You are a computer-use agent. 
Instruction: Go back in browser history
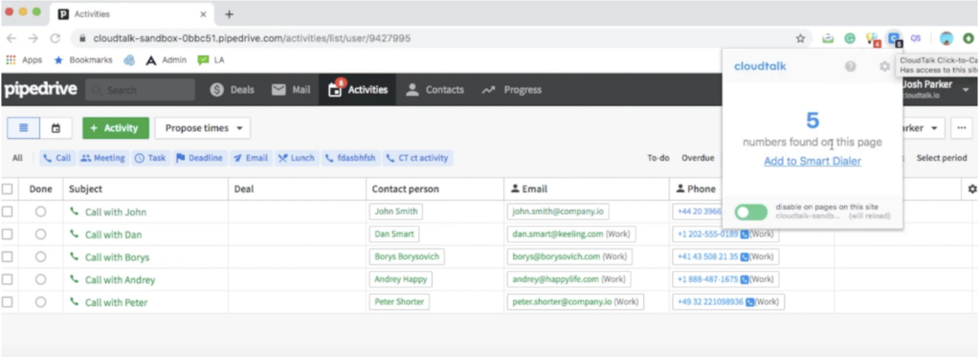11,39
